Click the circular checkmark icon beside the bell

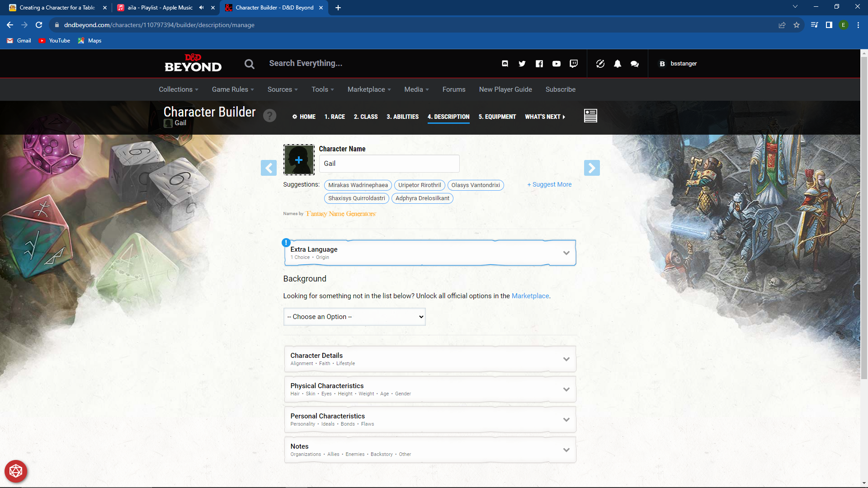click(x=600, y=64)
